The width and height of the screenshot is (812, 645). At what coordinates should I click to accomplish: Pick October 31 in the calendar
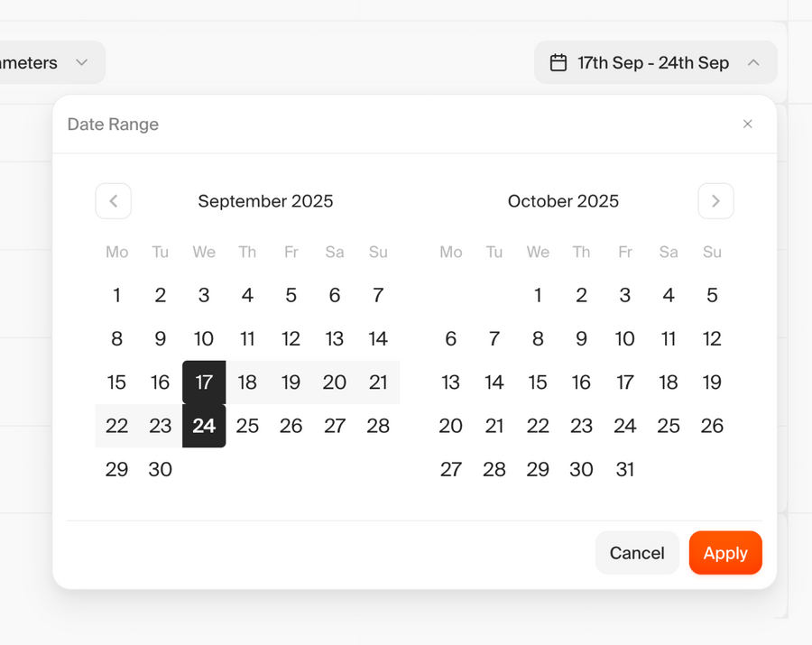625,469
